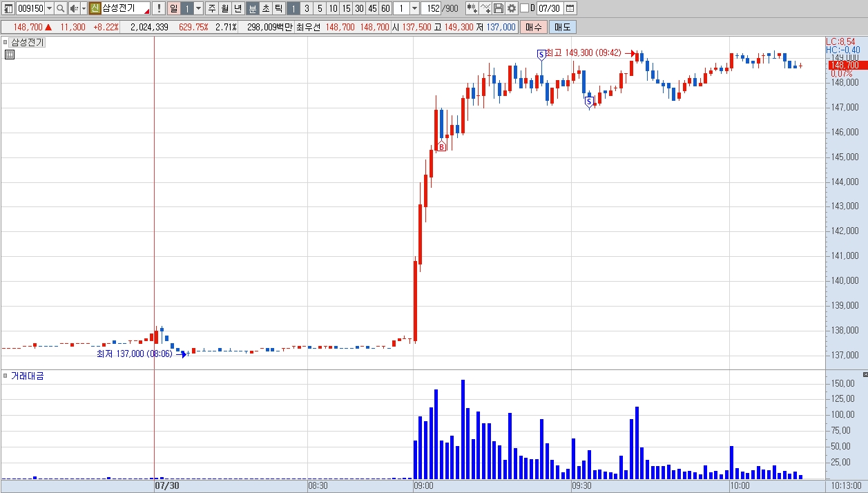
Task: Click the stock search magnifier icon
Action: coord(60,8)
